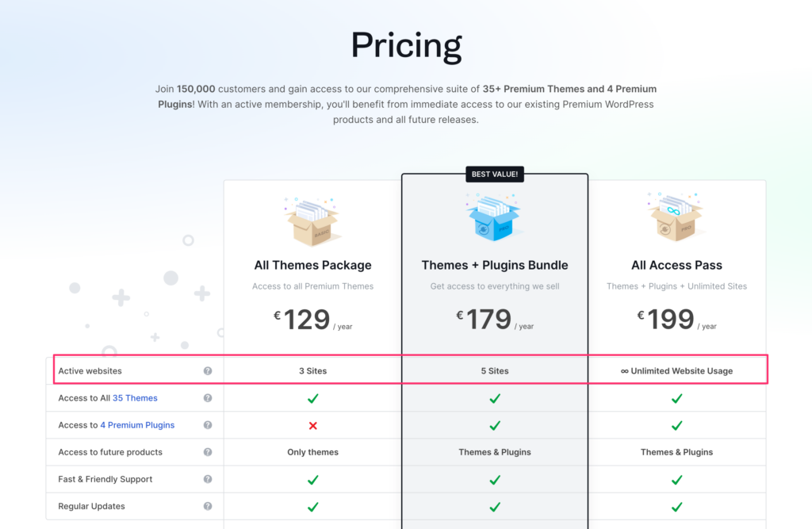Click the €179 / year price
Viewport: 812px width, 529px height.
[x=495, y=320]
